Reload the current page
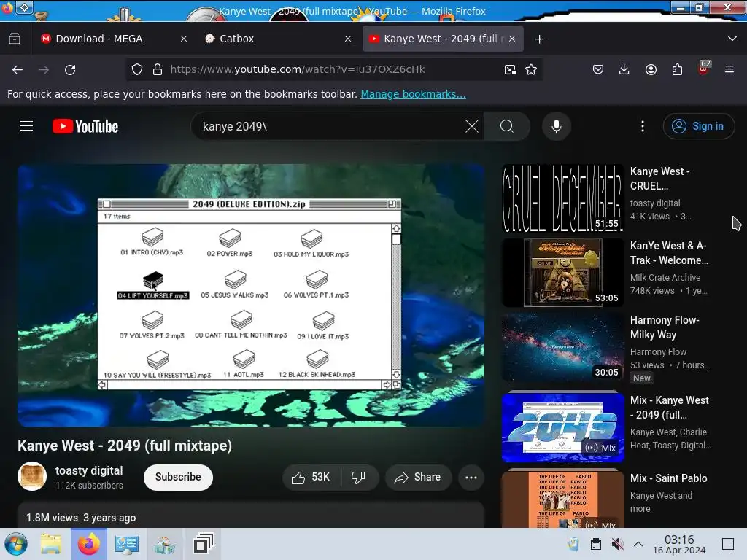 (x=70, y=69)
